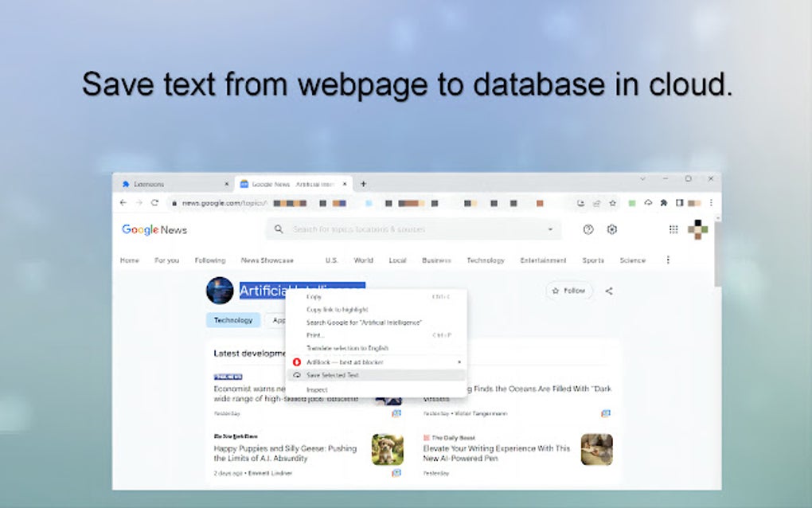The height and width of the screenshot is (508, 812).
Task: Click the green extension icon in the toolbar
Action: [632, 203]
